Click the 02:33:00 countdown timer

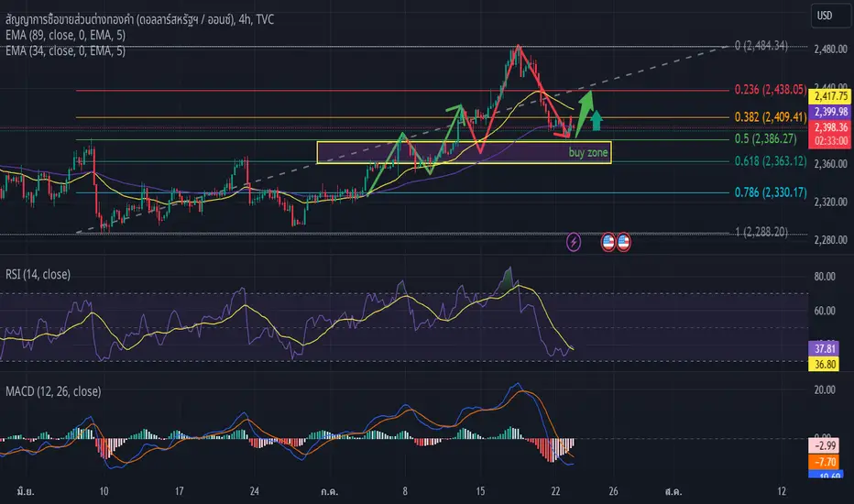pyautogui.click(x=831, y=140)
